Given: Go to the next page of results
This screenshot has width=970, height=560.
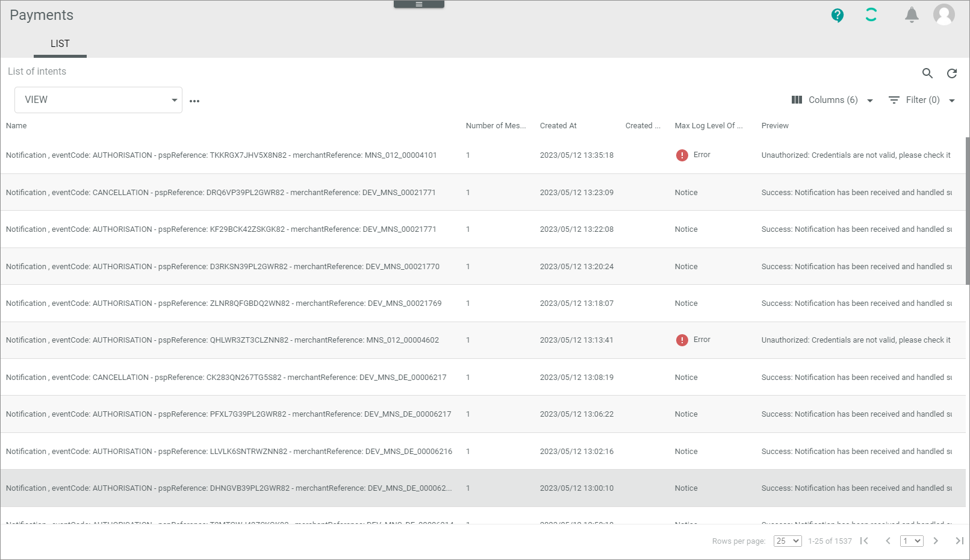Looking at the screenshot, I should pos(936,541).
